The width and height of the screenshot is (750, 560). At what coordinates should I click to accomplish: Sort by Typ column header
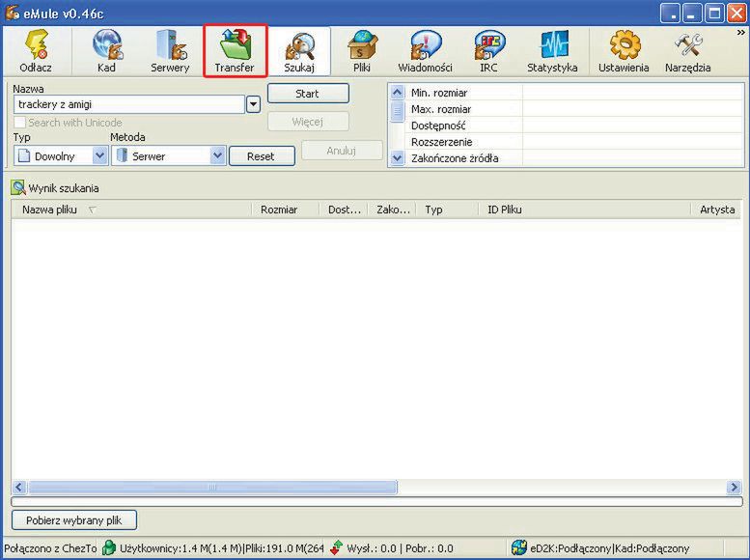tap(447, 210)
